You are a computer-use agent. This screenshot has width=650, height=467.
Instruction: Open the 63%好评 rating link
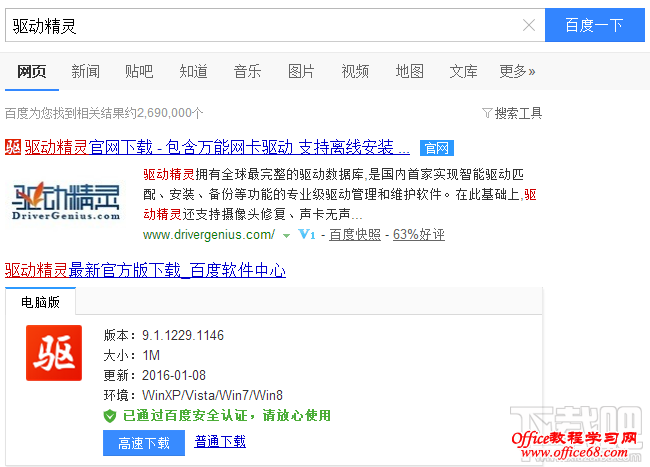click(419, 235)
